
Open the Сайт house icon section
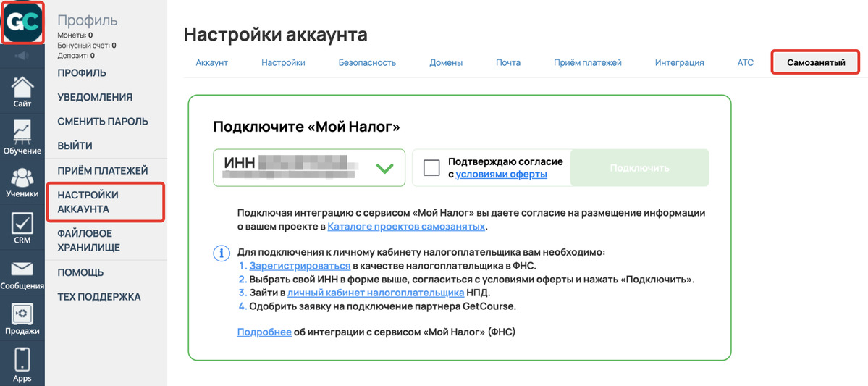tap(22, 92)
